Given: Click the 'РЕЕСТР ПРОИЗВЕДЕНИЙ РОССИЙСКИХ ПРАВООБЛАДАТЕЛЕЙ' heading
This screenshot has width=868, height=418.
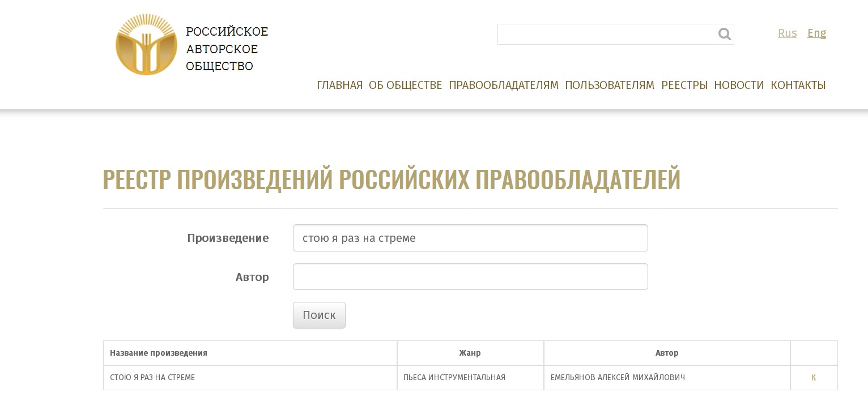Looking at the screenshot, I should tap(392, 179).
